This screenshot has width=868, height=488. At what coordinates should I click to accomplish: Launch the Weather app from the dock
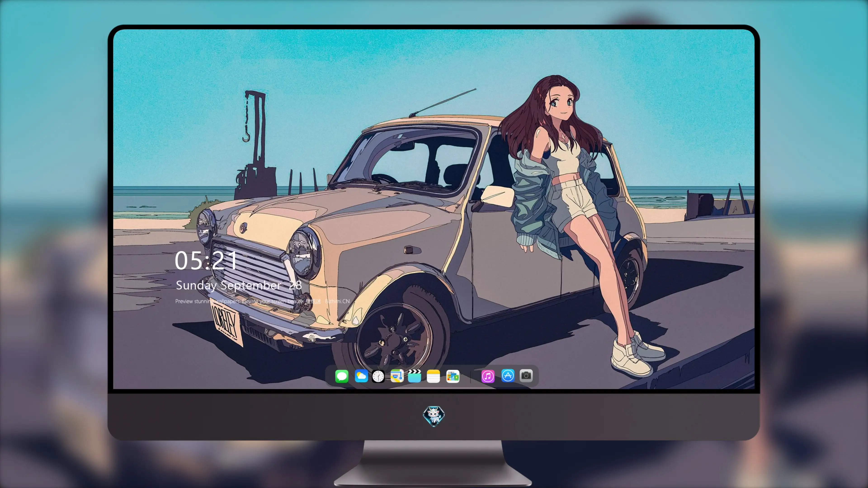361,376
